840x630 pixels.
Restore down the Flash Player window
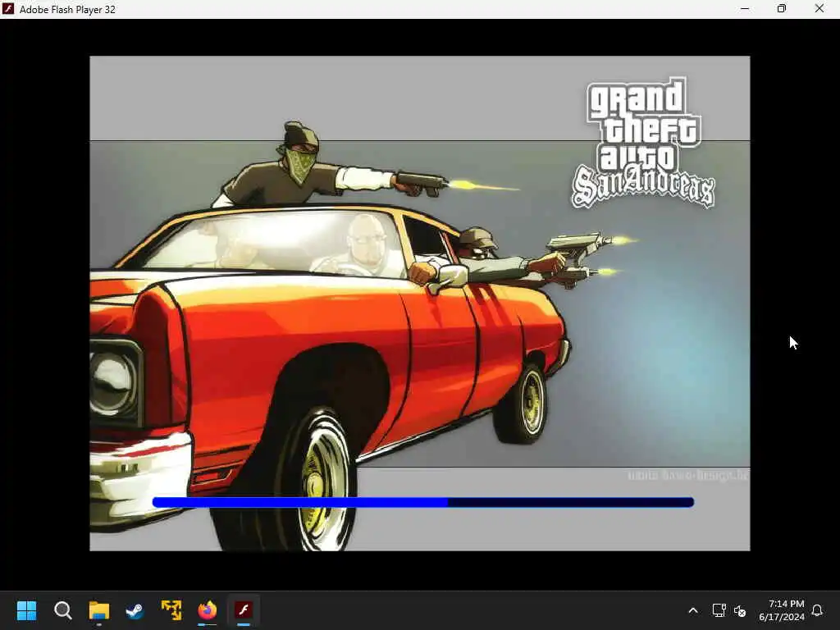(782, 9)
